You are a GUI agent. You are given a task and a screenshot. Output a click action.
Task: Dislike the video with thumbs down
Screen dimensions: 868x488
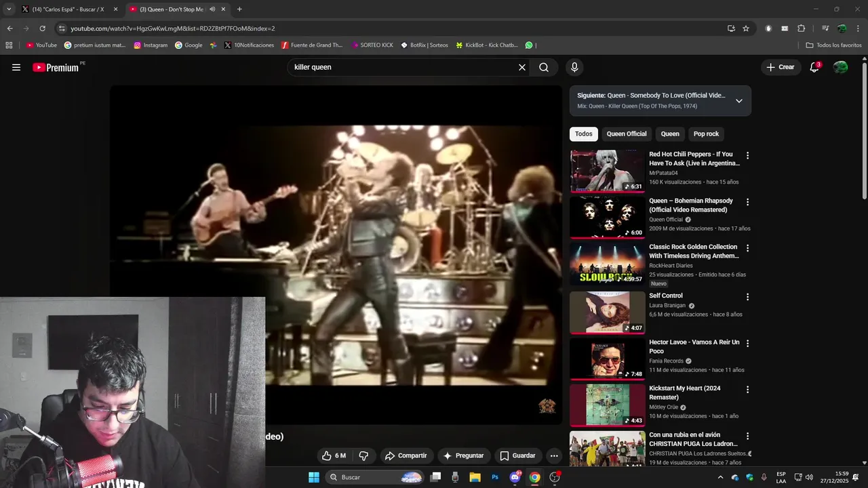tap(363, 455)
